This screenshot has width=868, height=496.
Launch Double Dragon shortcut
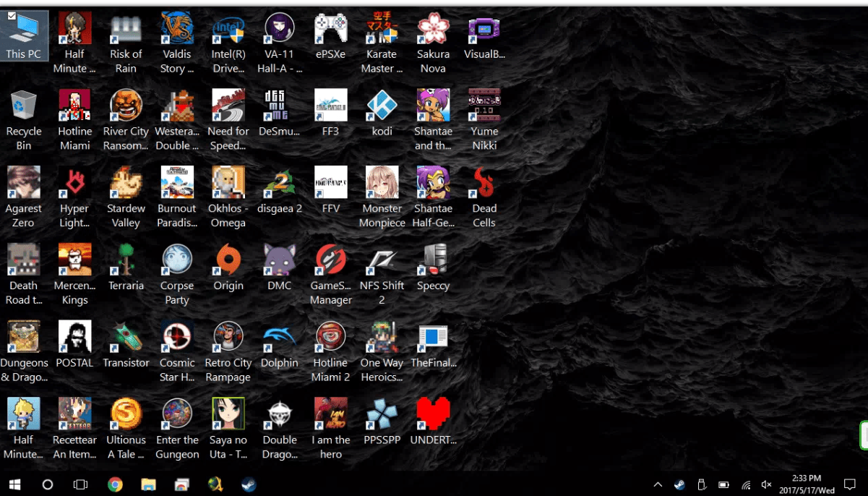point(280,414)
